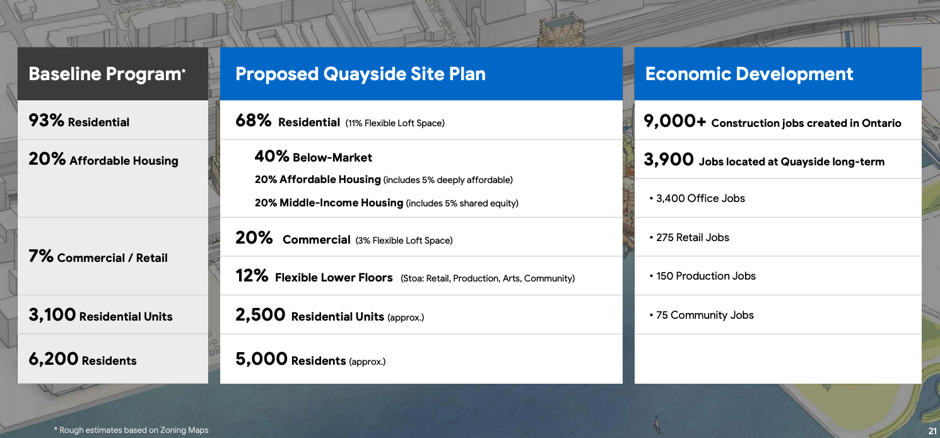Click '40% Below-Market' line

(314, 157)
